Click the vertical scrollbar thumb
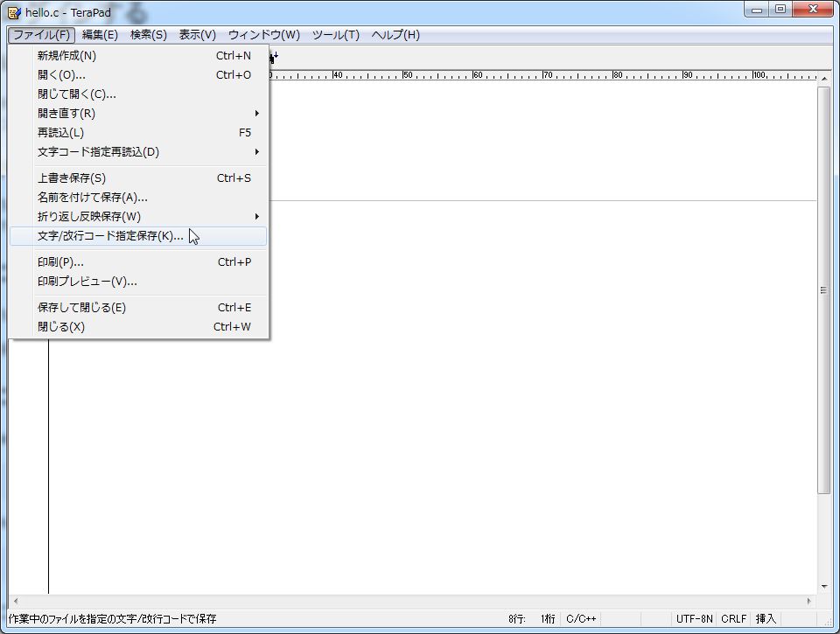Image resolution: width=840 pixels, height=634 pixels. pyautogui.click(x=824, y=289)
